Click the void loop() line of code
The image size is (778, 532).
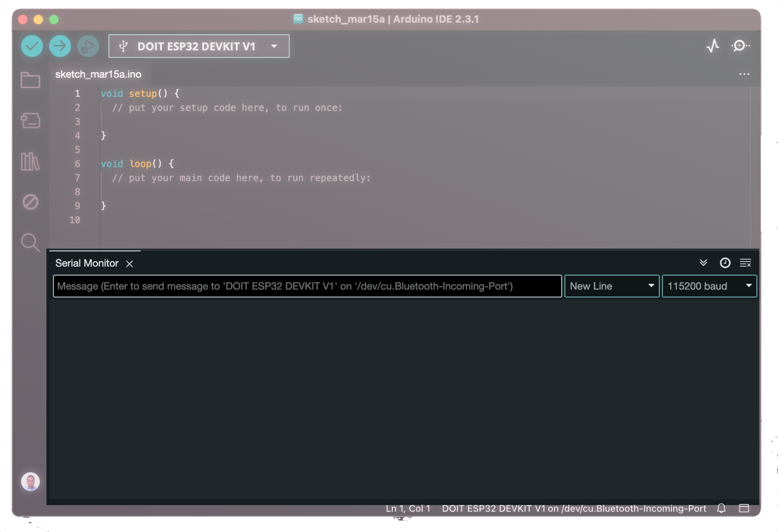coord(137,164)
